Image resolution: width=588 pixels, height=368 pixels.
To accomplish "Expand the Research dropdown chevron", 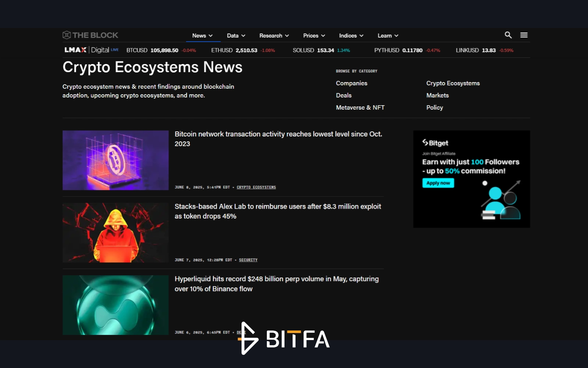I will pos(287,36).
